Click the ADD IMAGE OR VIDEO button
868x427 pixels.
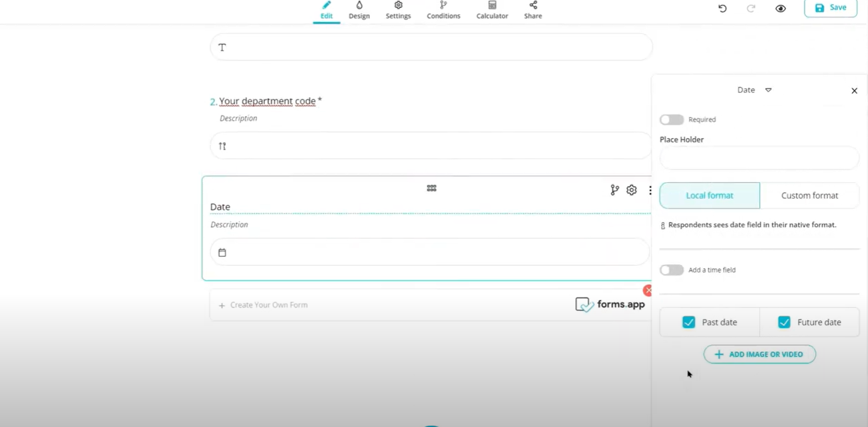759,354
